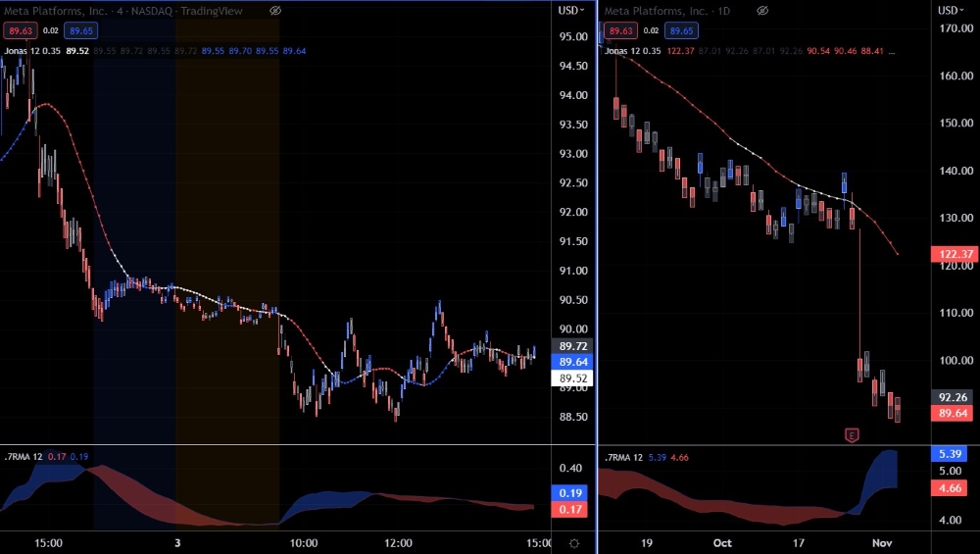Select Meta Platforms 1D chart title
Viewport: 980px width, 554px height.
coord(666,11)
